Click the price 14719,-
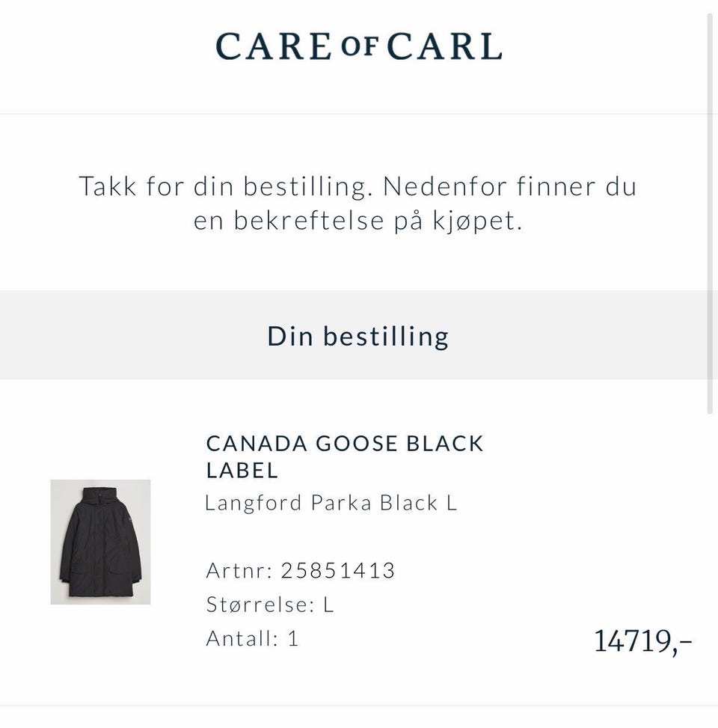 pyautogui.click(x=642, y=641)
